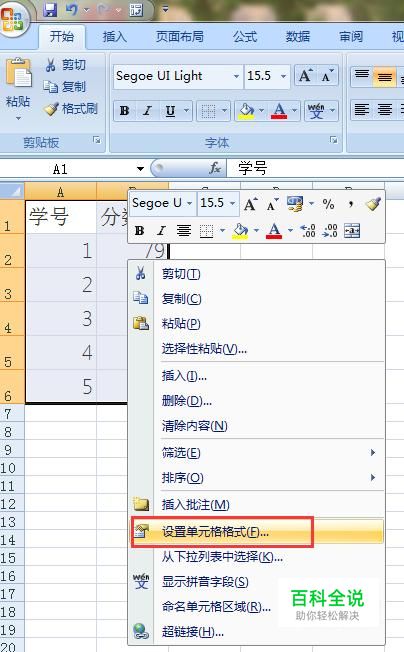Open font color dropdown arrow in ribbon
Screen dimensions: 404x652
click(x=294, y=111)
